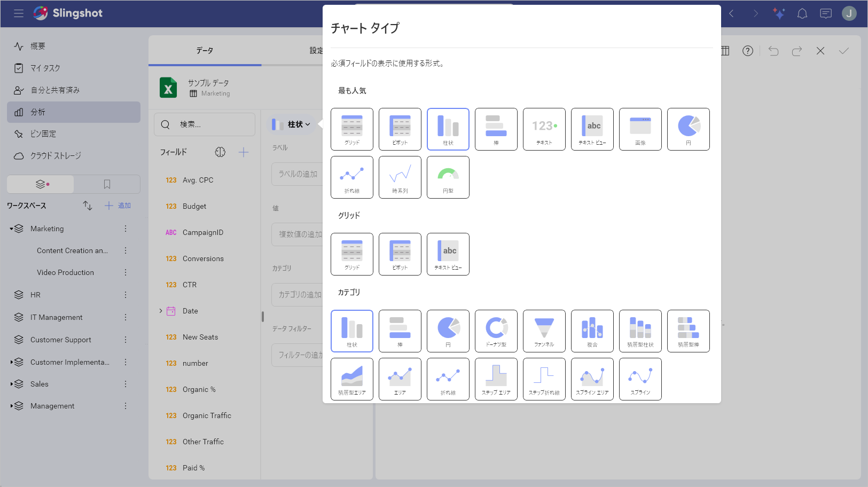Viewport: 868px width, 487px height.
Task: Pick the スプライン spline chart
Action: 640,379
